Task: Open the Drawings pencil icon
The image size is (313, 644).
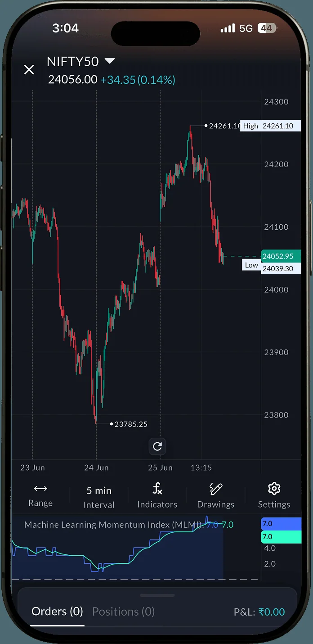Action: 216,489
